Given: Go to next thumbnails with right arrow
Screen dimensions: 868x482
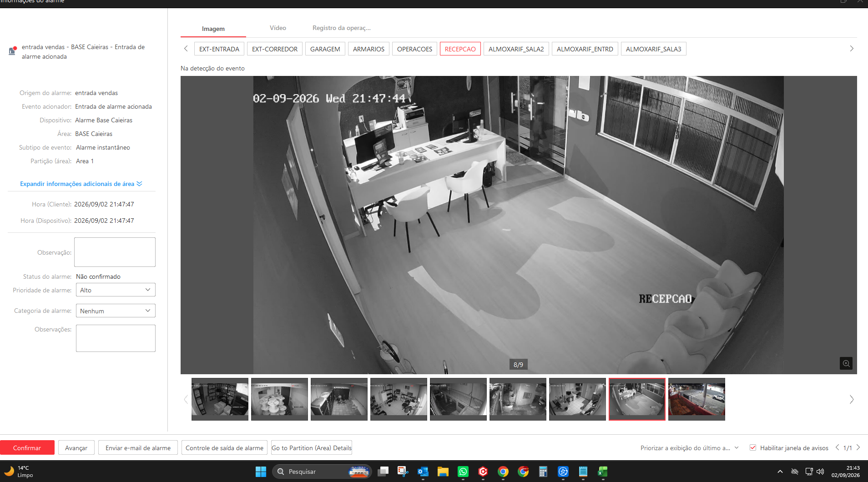Looking at the screenshot, I should pos(852,399).
